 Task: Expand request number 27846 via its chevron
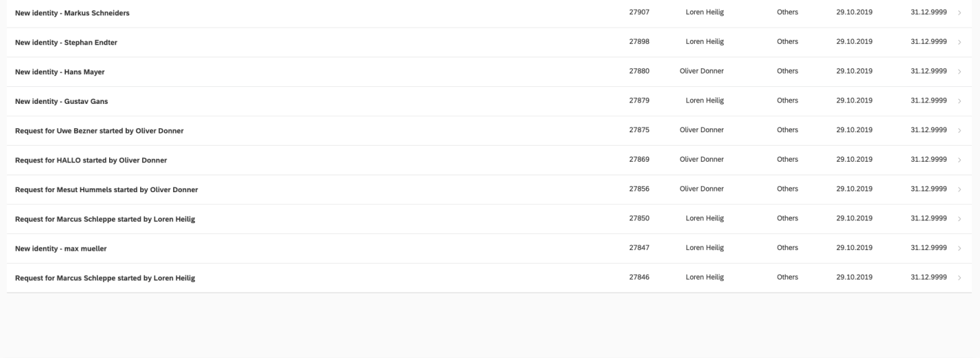click(959, 278)
